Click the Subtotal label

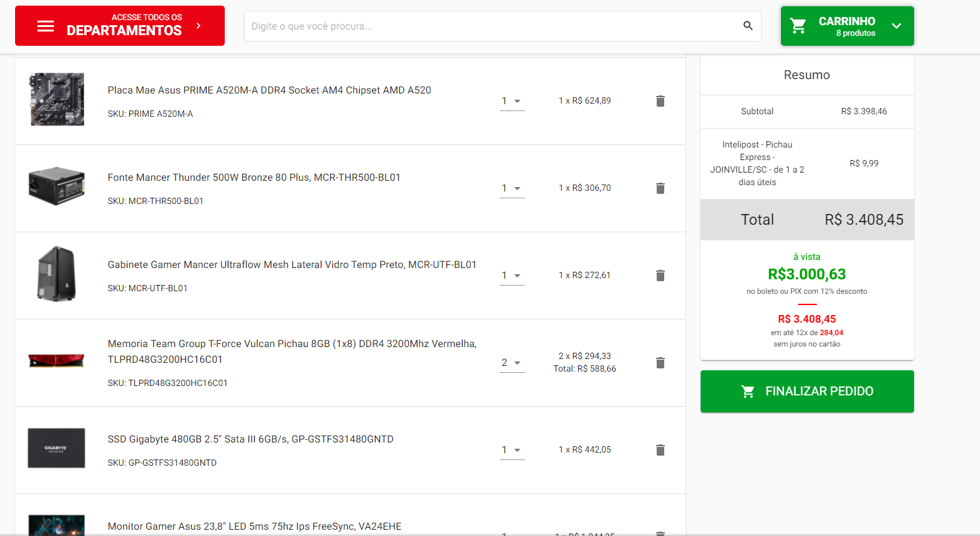click(x=757, y=112)
